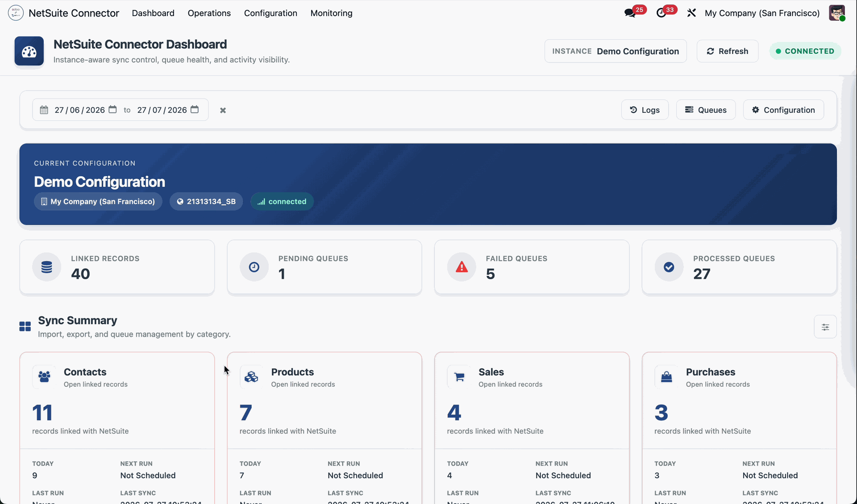Click the CONNECTED status badge
Image resolution: width=857 pixels, height=504 pixels.
(805, 51)
